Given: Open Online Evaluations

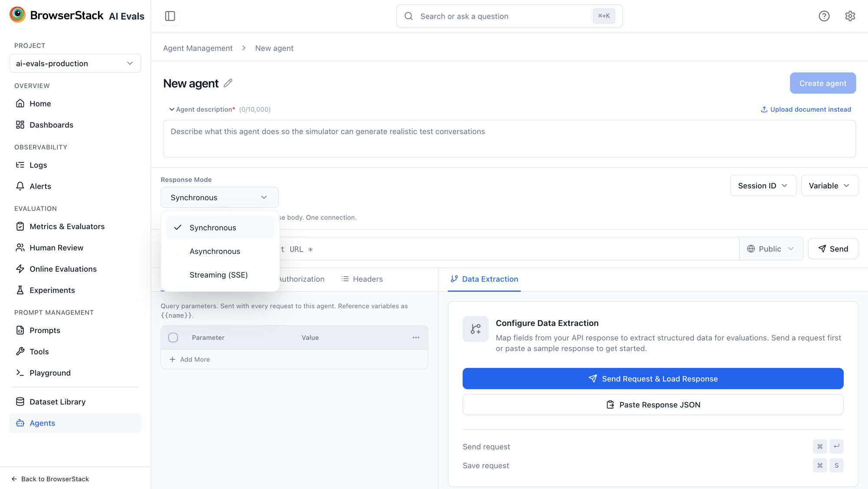Looking at the screenshot, I should (75, 269).
